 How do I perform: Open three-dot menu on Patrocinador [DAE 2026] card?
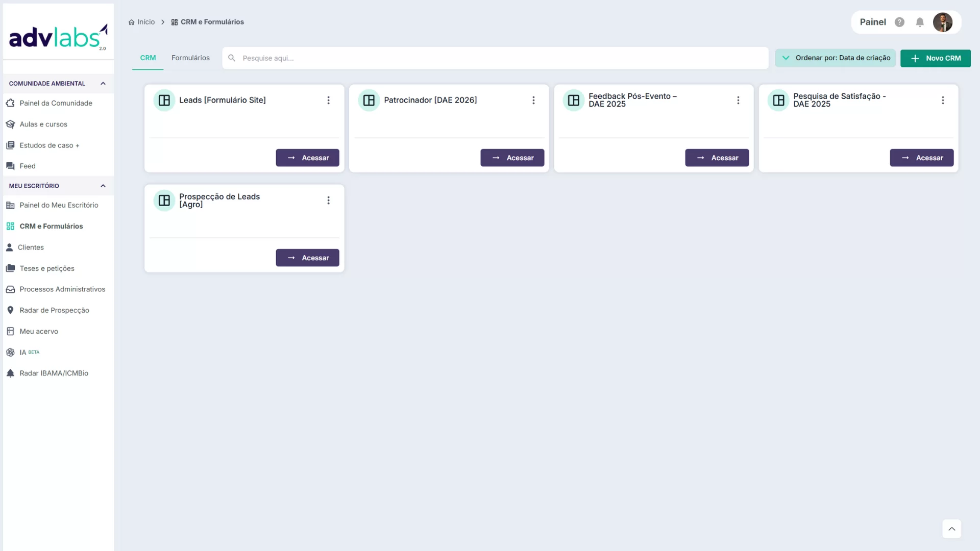[x=533, y=101]
